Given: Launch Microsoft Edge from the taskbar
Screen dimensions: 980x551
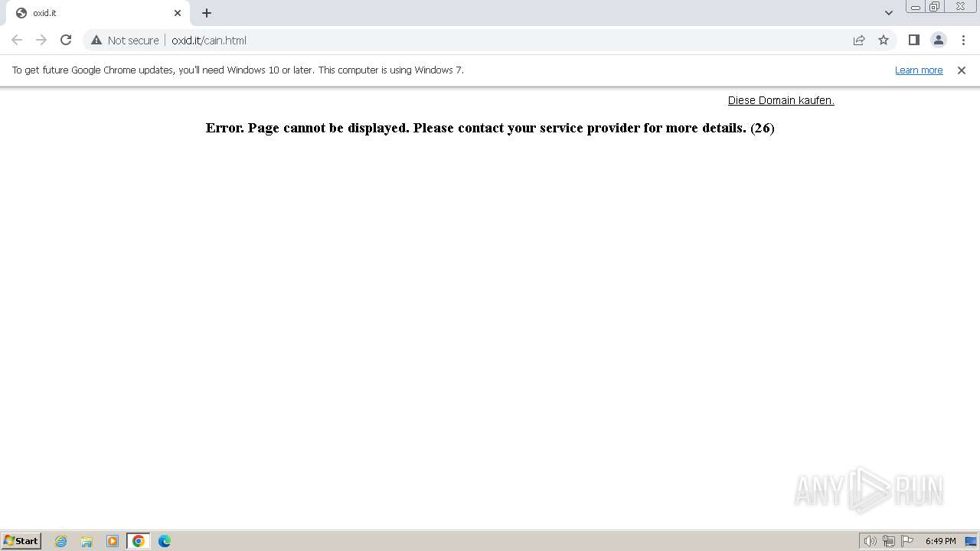Looking at the screenshot, I should (x=165, y=541).
